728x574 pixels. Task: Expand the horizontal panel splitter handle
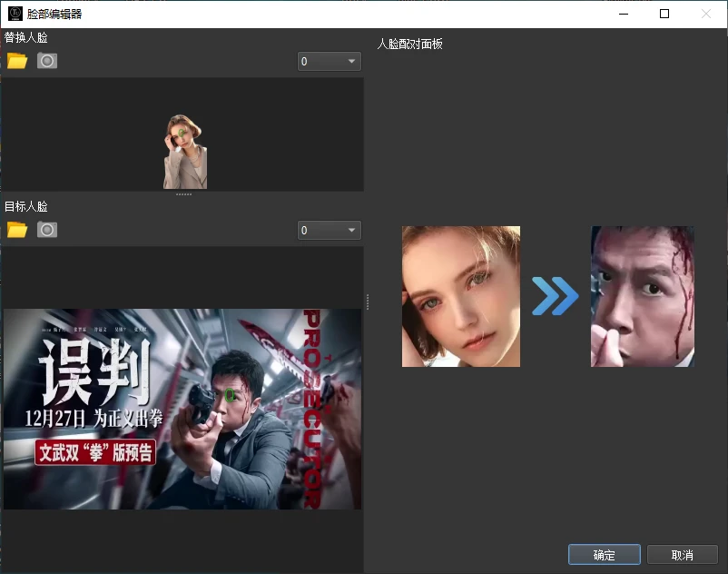[x=184, y=193]
